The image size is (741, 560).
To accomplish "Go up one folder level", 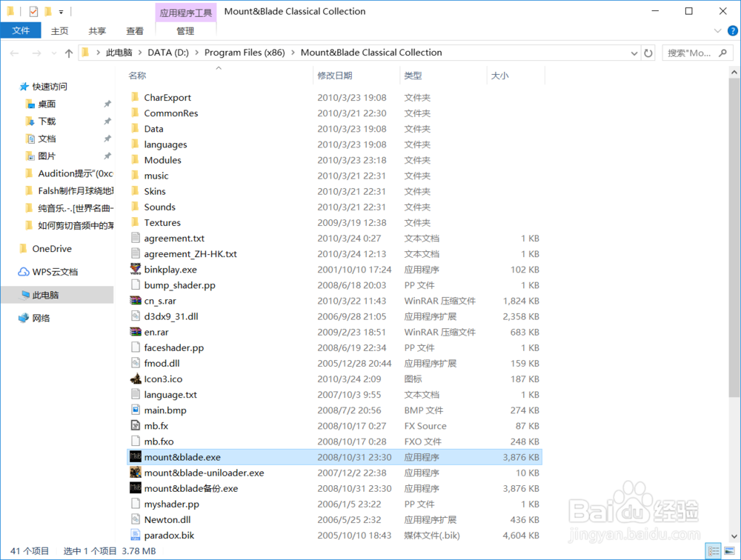I will point(69,53).
